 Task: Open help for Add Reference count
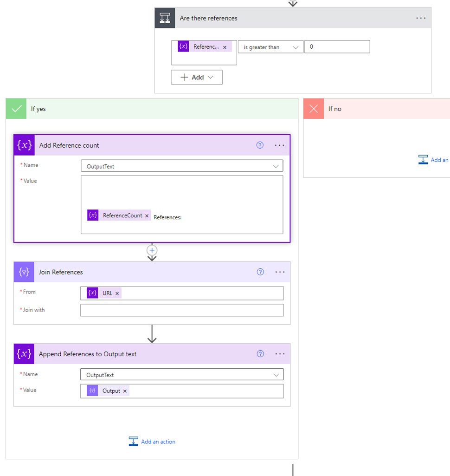pos(260,145)
